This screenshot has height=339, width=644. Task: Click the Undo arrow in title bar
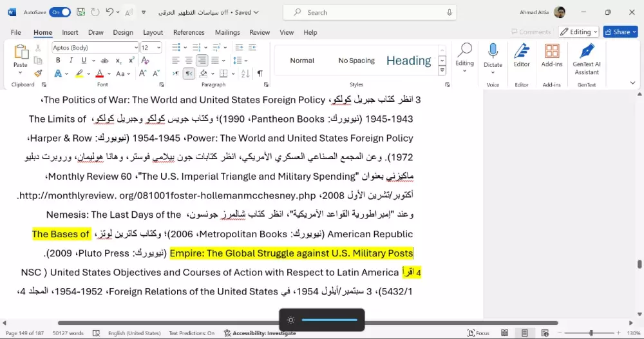(x=109, y=12)
